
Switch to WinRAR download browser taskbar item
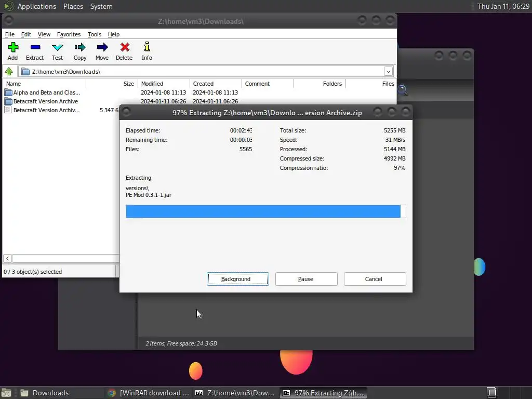pyautogui.click(x=149, y=393)
